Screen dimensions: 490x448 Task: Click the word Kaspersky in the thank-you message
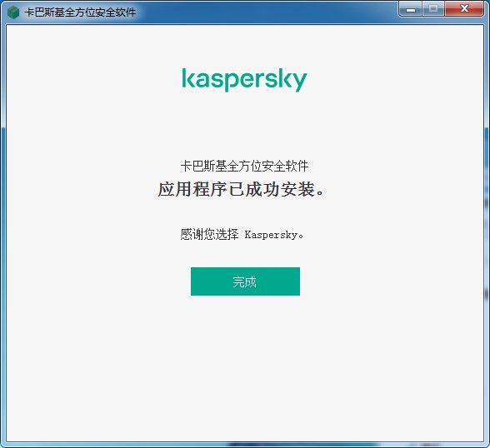tap(271, 235)
